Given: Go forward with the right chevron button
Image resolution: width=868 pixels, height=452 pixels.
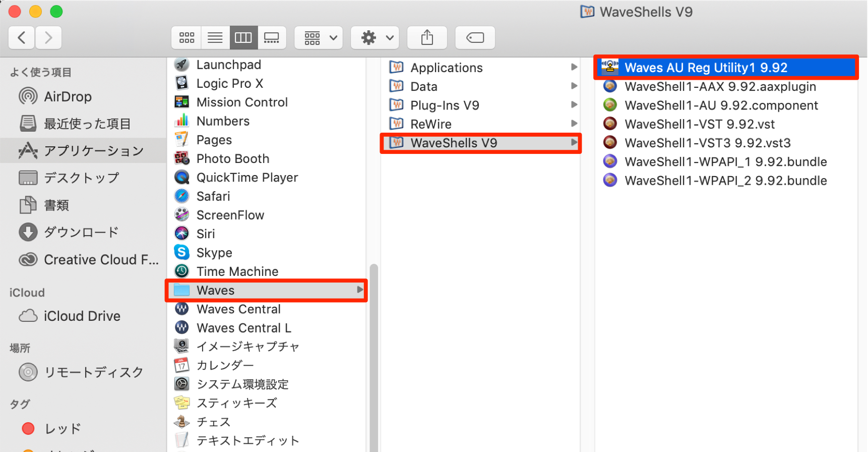Looking at the screenshot, I should [x=48, y=38].
